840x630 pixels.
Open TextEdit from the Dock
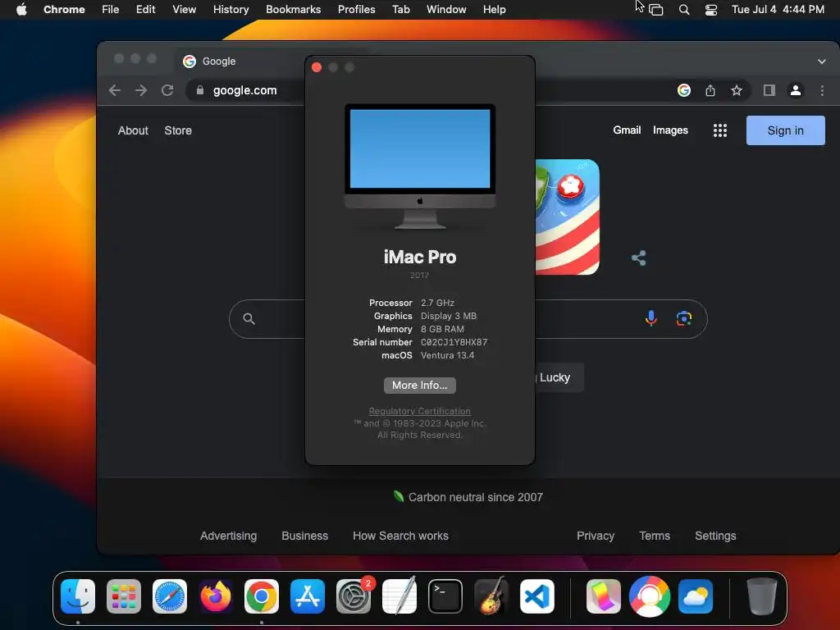click(x=399, y=596)
